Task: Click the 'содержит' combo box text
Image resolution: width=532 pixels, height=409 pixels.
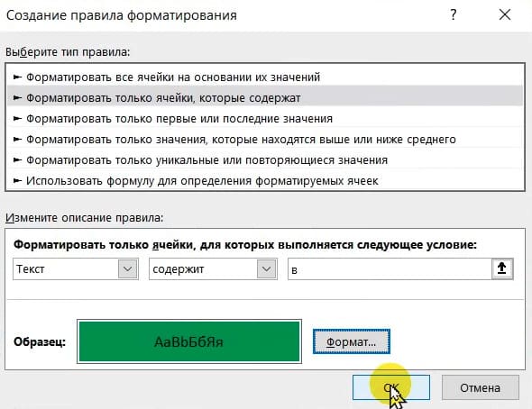Action: [179, 269]
